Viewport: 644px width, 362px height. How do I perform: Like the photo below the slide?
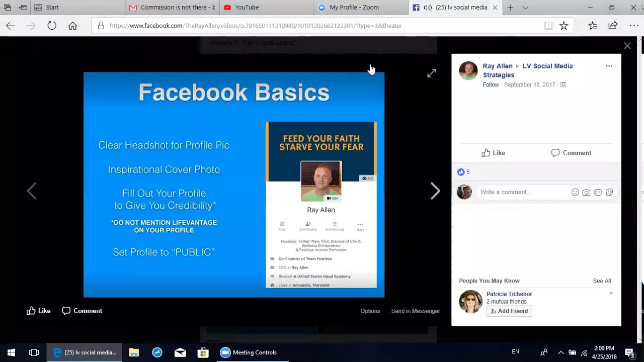point(39,311)
